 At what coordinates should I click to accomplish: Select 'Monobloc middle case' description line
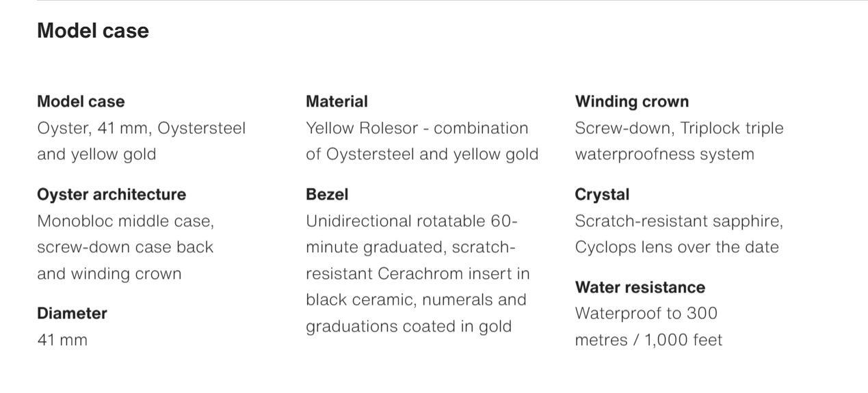coord(126,221)
